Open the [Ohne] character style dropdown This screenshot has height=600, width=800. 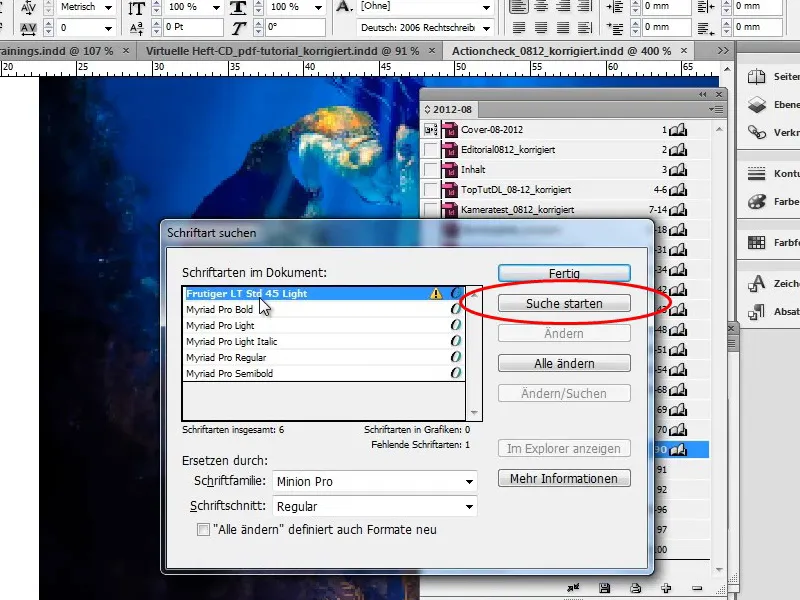[486, 8]
